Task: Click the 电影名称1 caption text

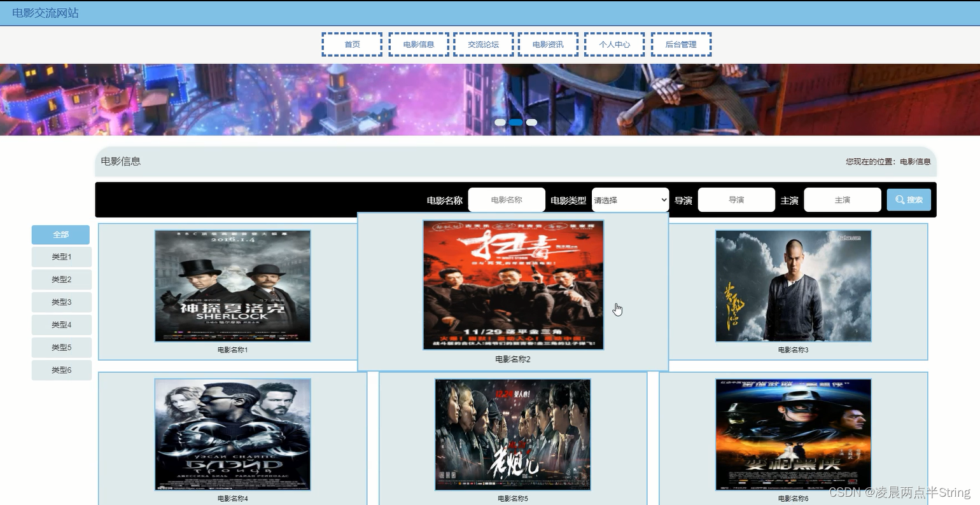Action: [x=233, y=350]
